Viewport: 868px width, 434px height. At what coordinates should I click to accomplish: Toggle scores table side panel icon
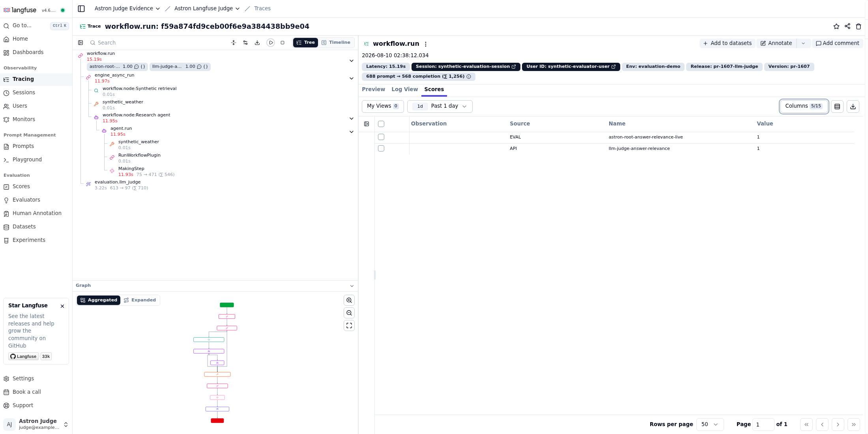[x=367, y=124]
